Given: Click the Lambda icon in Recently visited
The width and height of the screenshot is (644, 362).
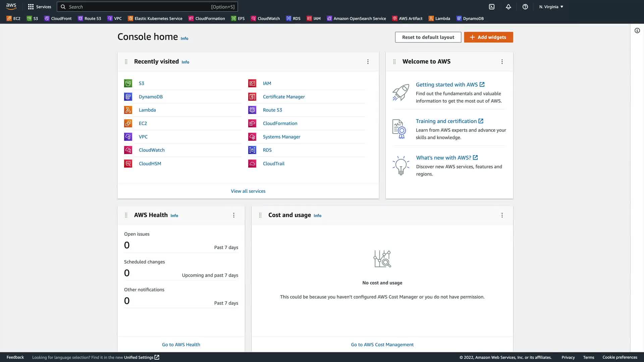Looking at the screenshot, I should coord(128,110).
